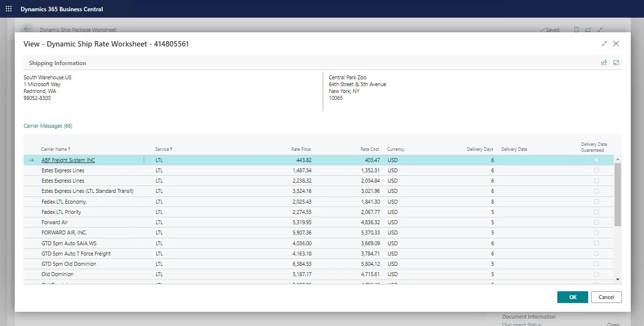
Task: Toggle Delivery Date Guaranteed for Fedex LTL Priority
Action: (x=596, y=212)
